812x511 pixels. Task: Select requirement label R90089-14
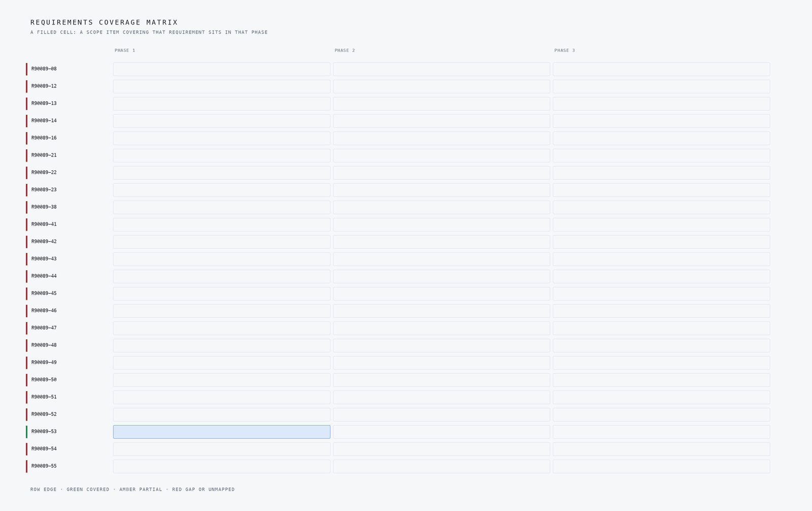44,121
